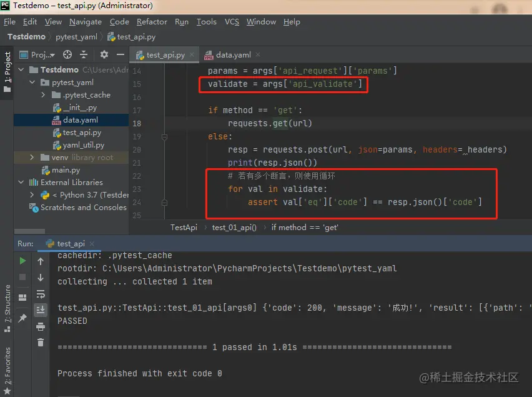Click the Print icon in Run toolbar
The image size is (532, 397).
41,327
